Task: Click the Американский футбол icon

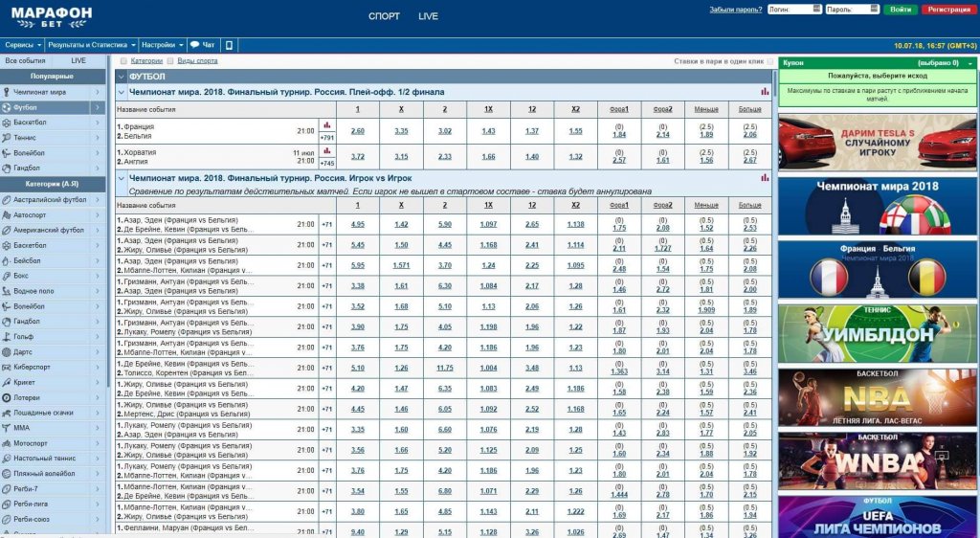Action: (7, 230)
